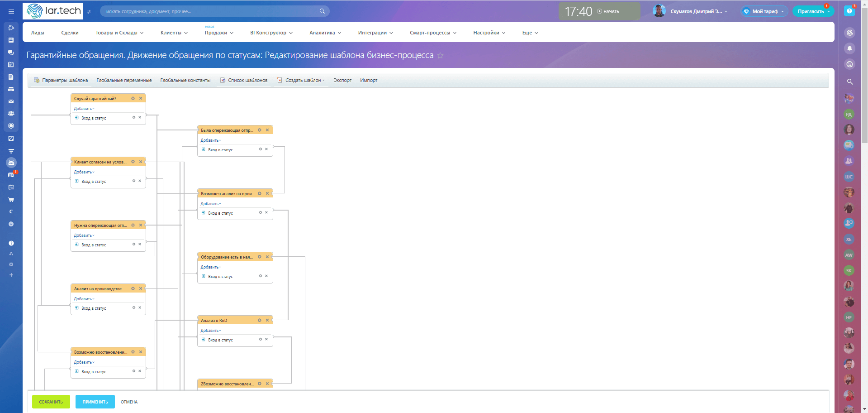This screenshot has width=868, height=413.
Task: Expand 'Добавить' in 'Клиент согласен' block
Action: [84, 172]
